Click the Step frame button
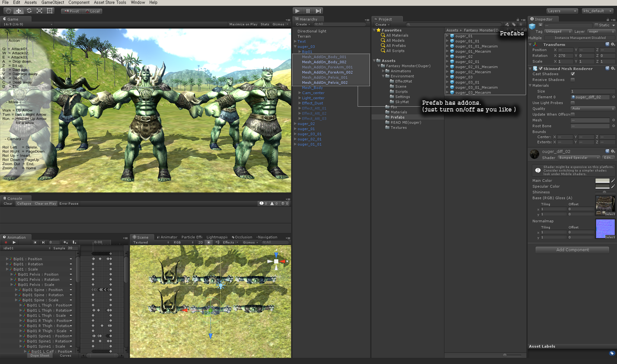The height and width of the screenshot is (364, 617). point(318,11)
